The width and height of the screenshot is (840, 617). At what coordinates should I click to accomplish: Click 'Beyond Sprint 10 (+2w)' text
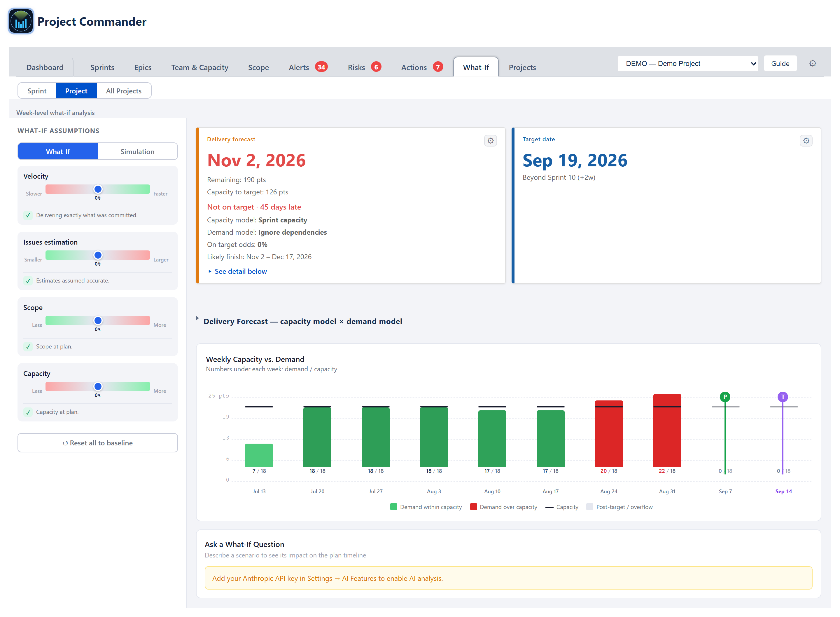(559, 177)
